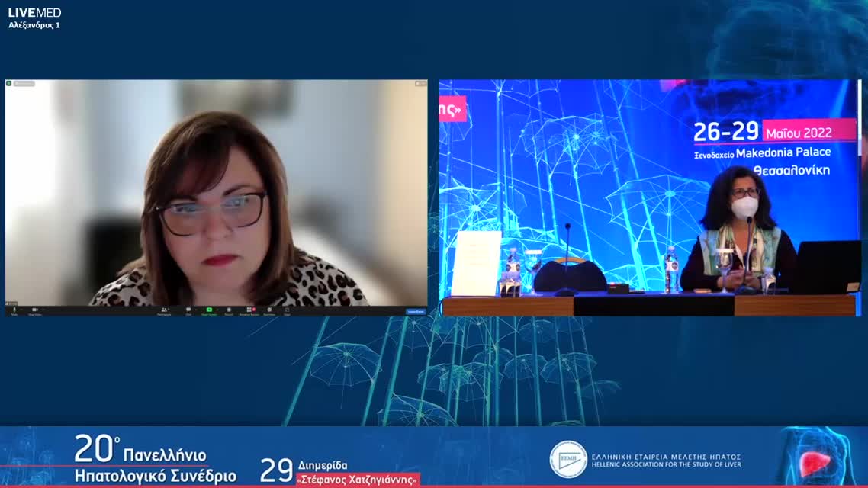The height and width of the screenshot is (488, 868).
Task: Click the green encryption shield icon
Action: 9,83
